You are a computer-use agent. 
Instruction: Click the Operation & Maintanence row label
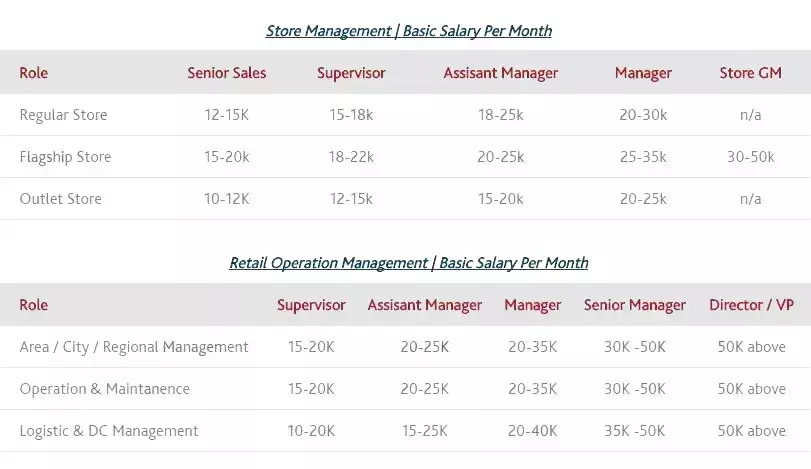coord(104,389)
